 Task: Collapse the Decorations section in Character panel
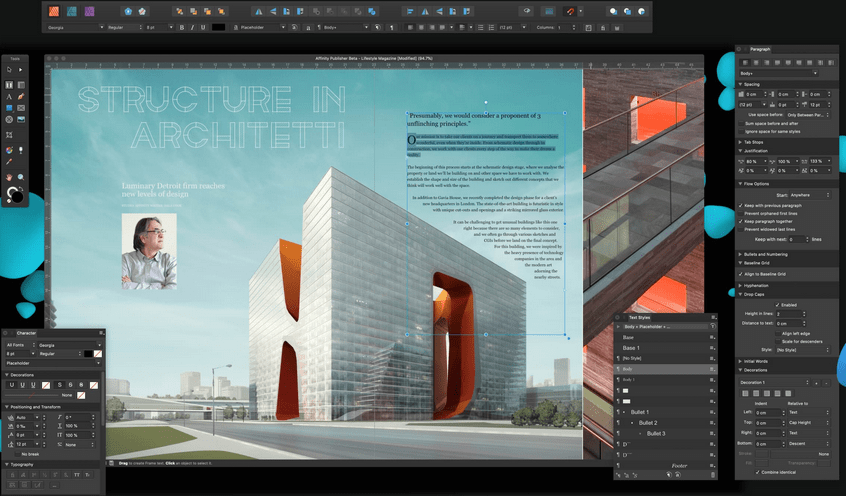[x=6, y=375]
